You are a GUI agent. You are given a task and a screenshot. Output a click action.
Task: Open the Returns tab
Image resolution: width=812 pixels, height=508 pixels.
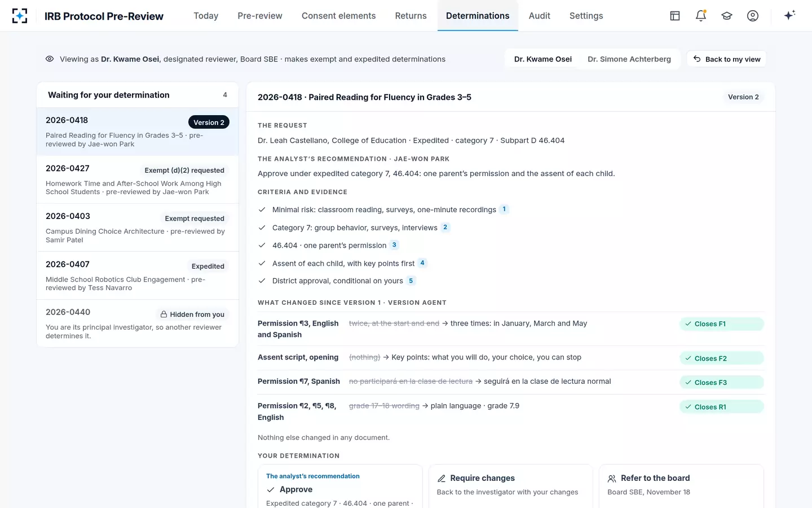pos(411,16)
